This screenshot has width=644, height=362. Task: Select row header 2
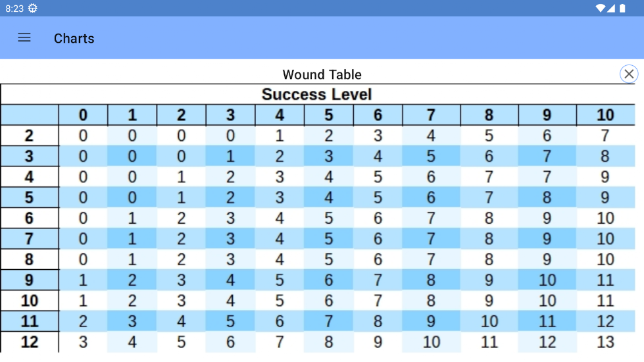29,136
